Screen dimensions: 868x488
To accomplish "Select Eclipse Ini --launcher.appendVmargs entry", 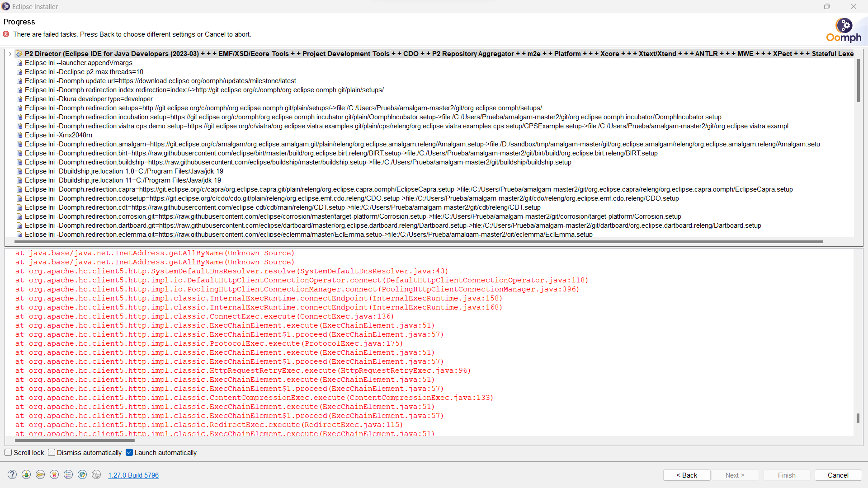I will 78,63.
